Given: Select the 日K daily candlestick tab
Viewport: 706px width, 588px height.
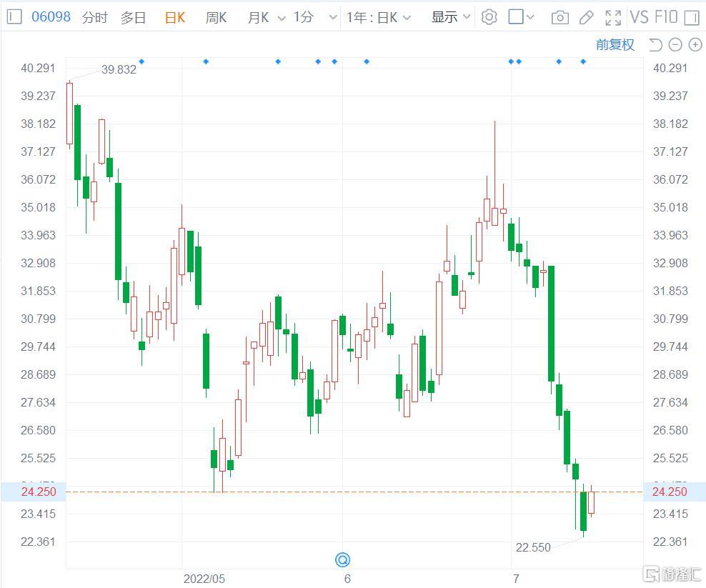Looking at the screenshot, I should [174, 18].
